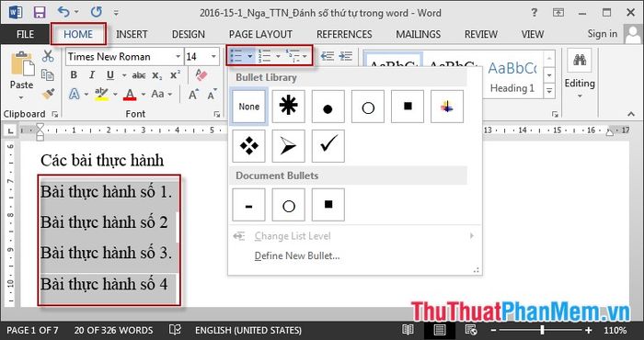Click Clear All Formatting eraser icon
The width and height of the screenshot is (644, 340).
pos(201,75)
